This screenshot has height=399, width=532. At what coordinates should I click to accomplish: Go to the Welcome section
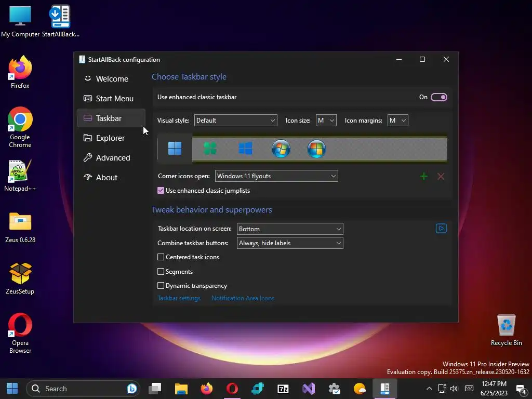(x=111, y=79)
